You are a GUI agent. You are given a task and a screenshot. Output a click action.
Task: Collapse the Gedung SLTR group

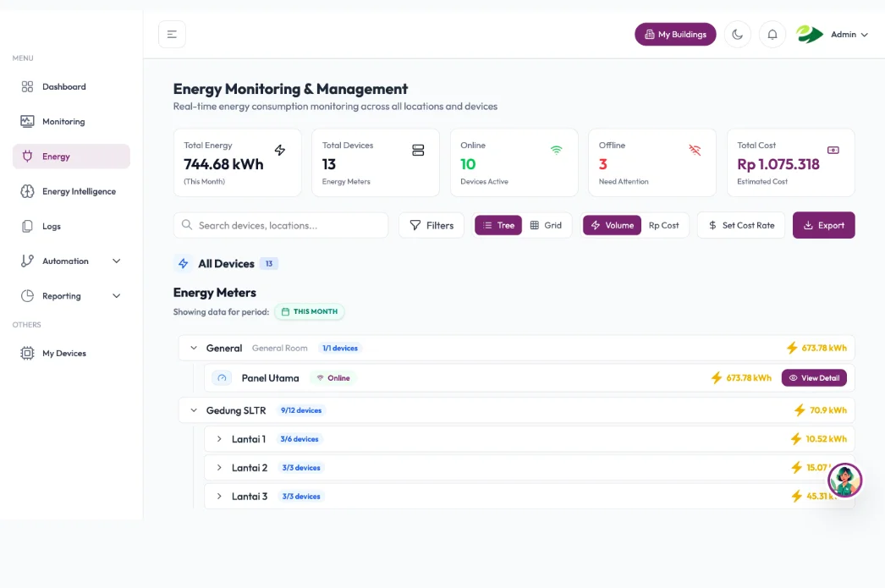194,410
